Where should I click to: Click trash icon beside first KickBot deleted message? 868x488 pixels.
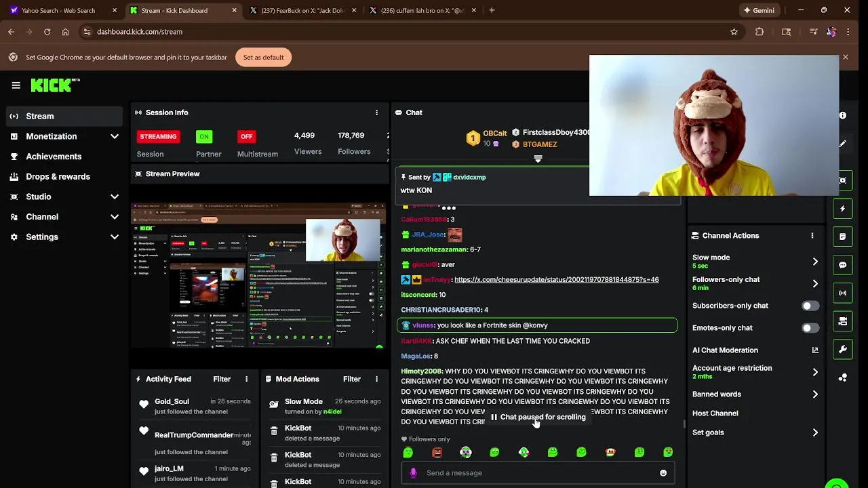(274, 431)
